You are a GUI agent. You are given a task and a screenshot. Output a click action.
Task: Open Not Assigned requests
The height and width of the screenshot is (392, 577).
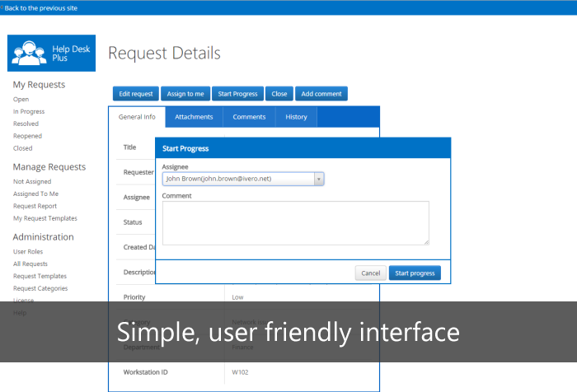pyautogui.click(x=32, y=182)
